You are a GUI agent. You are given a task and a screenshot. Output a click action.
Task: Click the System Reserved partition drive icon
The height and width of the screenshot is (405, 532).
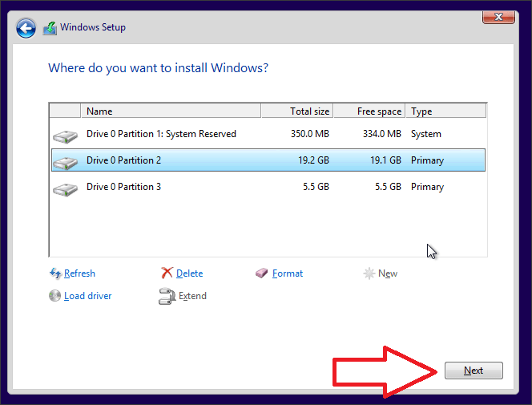(x=65, y=136)
